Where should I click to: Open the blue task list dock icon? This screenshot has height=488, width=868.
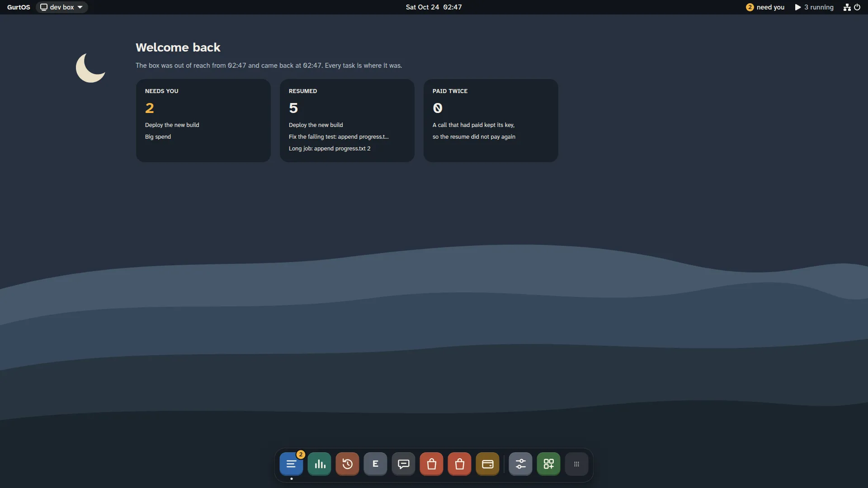click(x=291, y=464)
